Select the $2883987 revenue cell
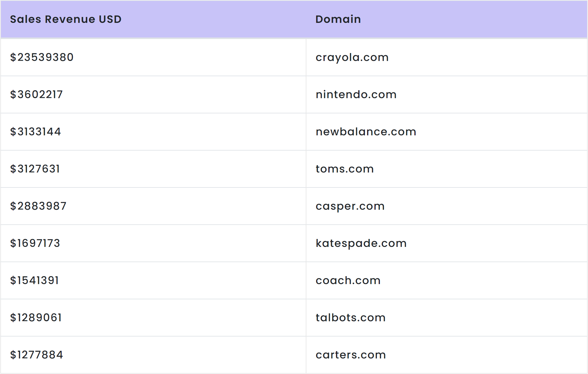588x374 pixels. click(x=38, y=206)
